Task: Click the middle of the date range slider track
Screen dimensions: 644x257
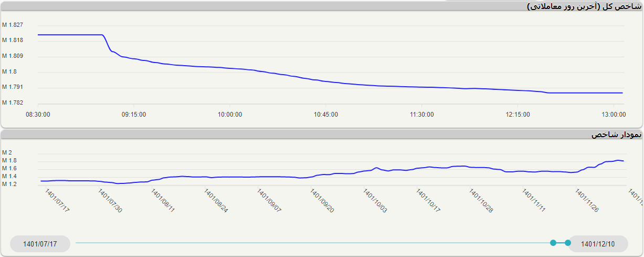Action: click(x=314, y=243)
